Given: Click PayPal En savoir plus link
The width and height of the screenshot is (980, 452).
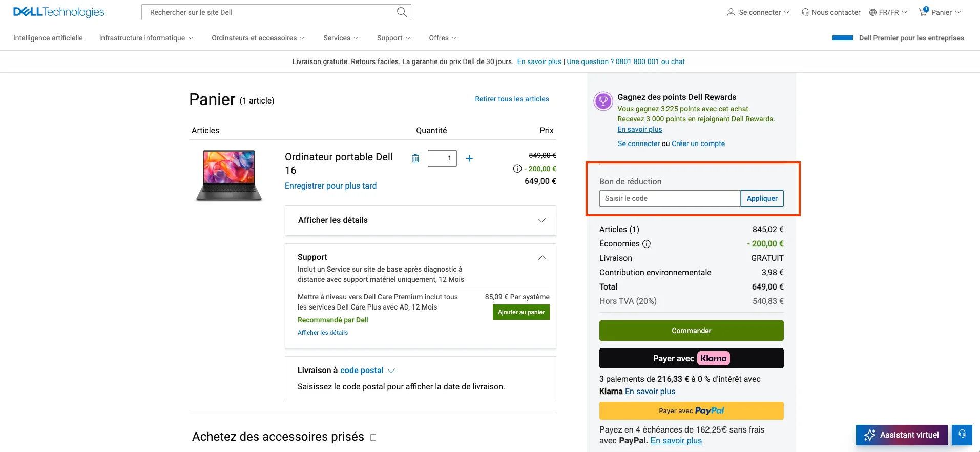Looking at the screenshot, I should tap(676, 440).
